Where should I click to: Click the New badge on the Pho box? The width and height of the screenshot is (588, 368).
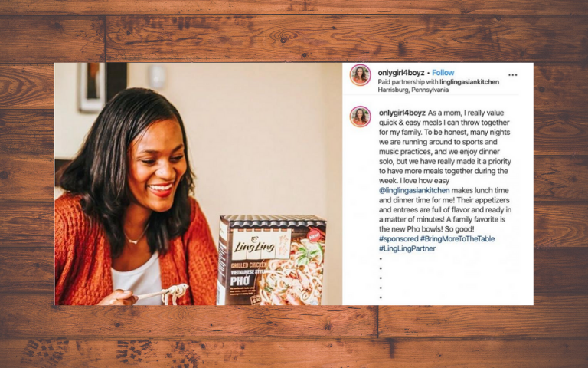tap(313, 236)
